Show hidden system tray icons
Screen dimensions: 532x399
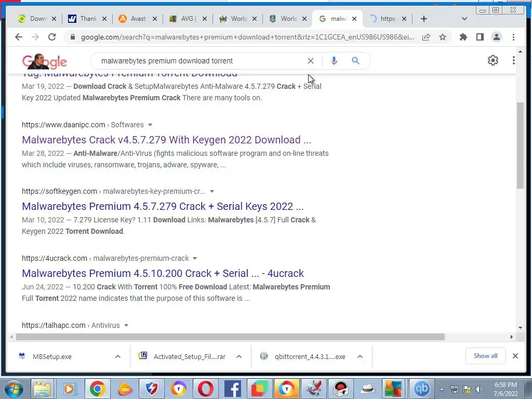442,389
